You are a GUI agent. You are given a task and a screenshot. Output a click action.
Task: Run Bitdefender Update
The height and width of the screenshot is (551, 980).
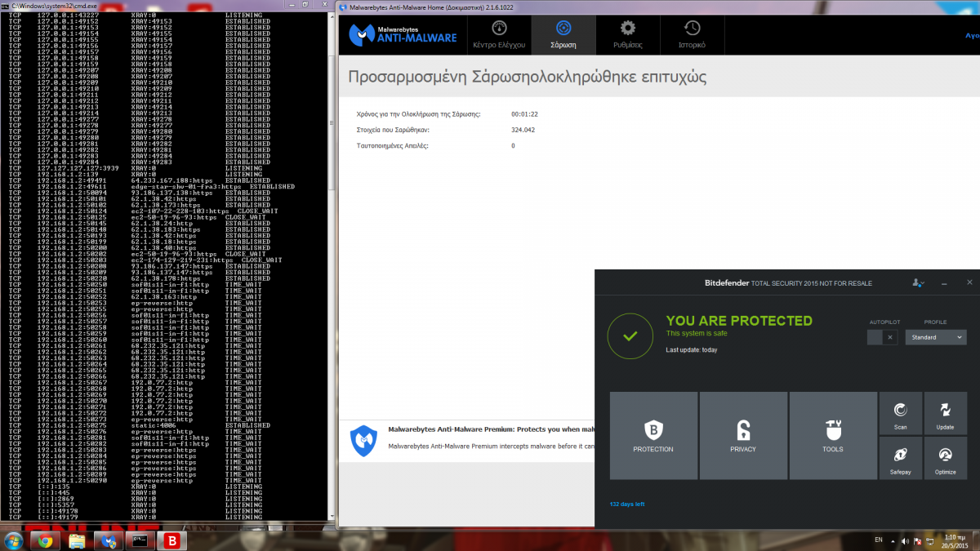click(945, 413)
